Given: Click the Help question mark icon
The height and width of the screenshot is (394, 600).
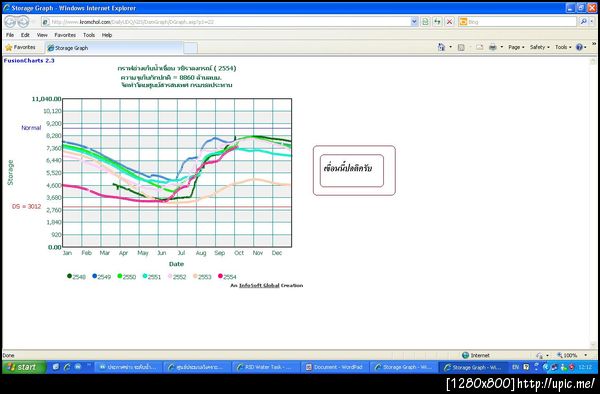Looking at the screenshot, I should 579,47.
